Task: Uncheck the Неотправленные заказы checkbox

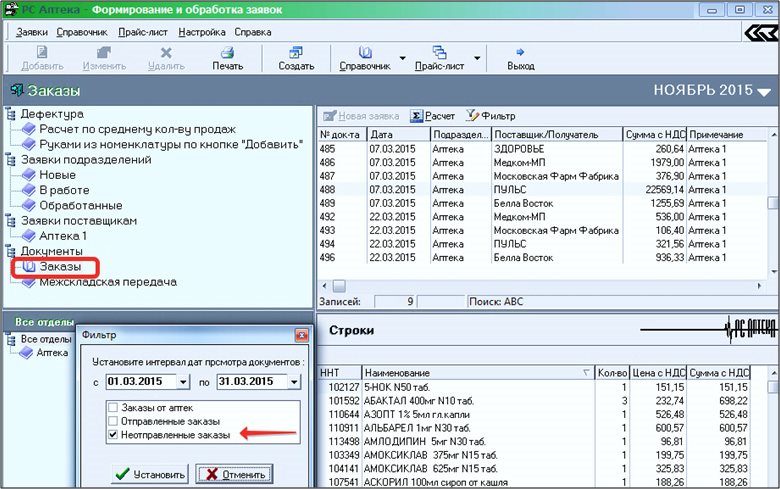Action: point(113,435)
